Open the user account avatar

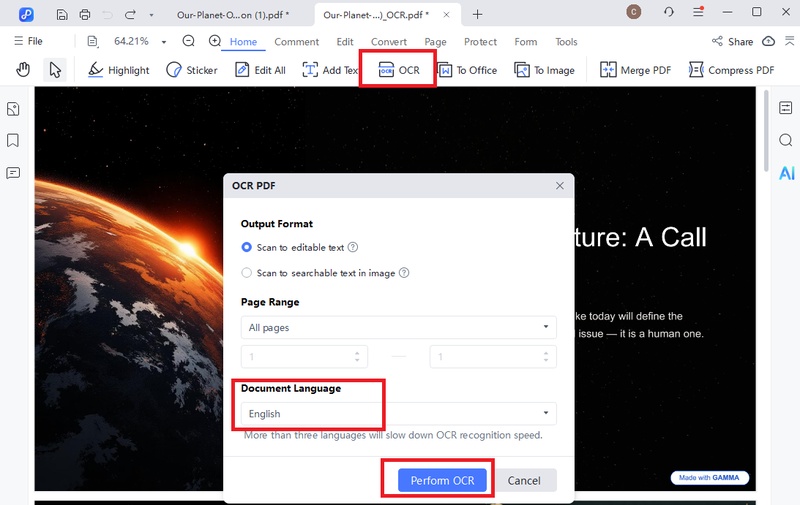point(634,12)
